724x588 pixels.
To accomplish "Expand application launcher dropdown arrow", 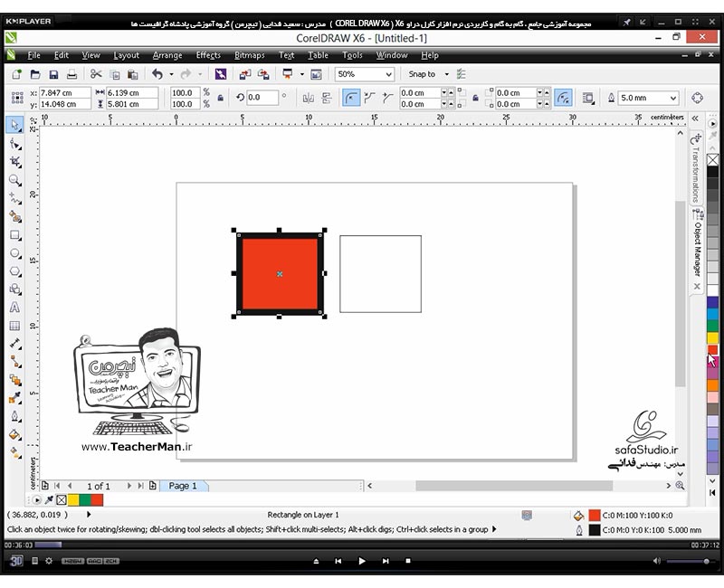I will pos(302,74).
